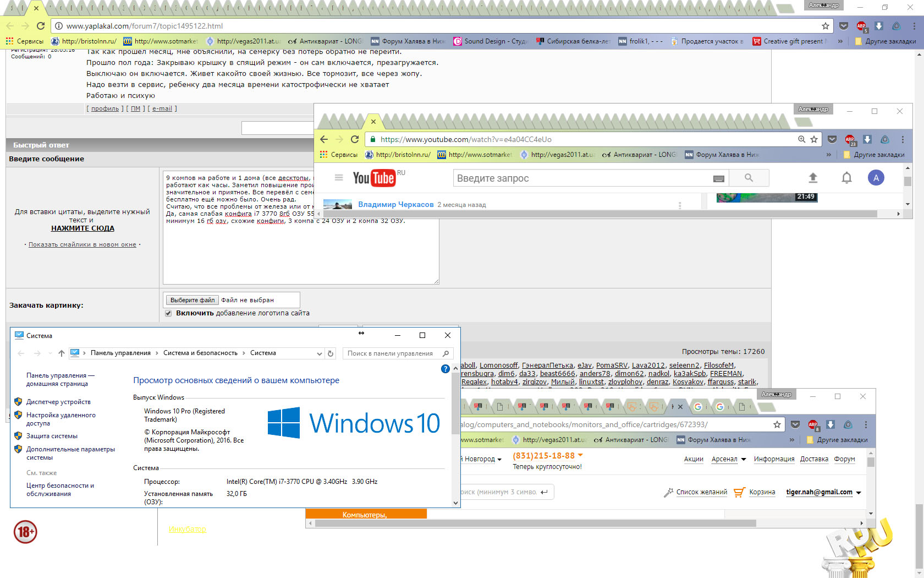924x578 pixels.
Task: Click the zoom magnifier in YouTube address bar
Action: 802,139
